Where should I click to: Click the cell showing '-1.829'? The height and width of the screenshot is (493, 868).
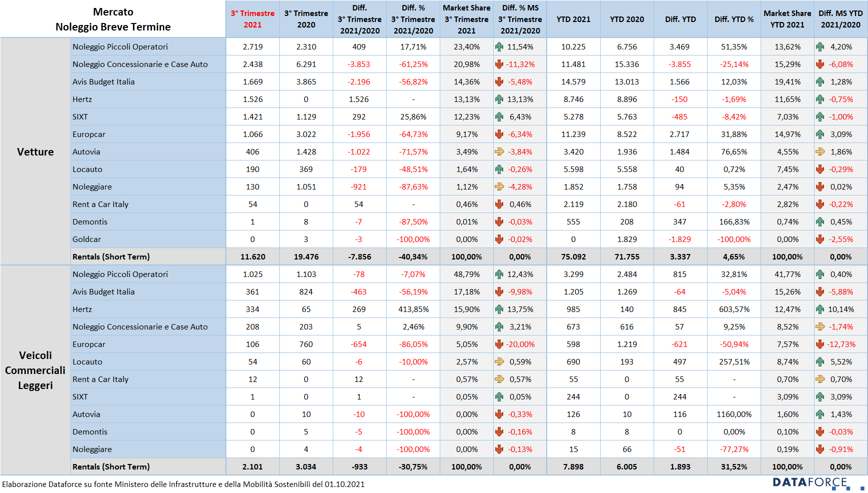[680, 239]
